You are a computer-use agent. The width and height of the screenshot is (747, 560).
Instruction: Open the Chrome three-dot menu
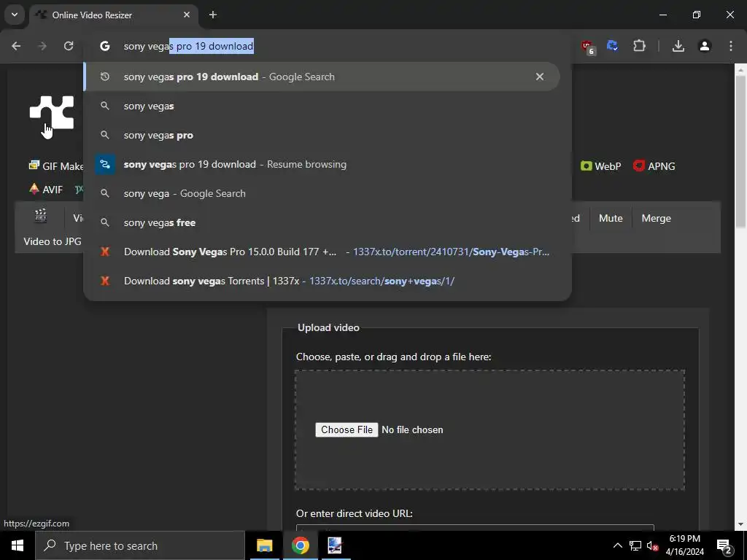coord(731,46)
